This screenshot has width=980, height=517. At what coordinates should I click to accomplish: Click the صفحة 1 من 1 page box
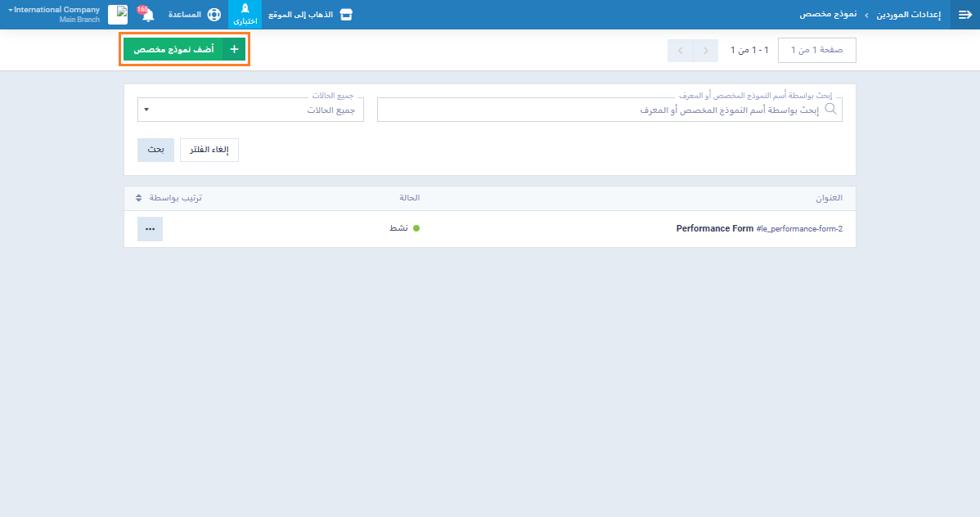click(x=816, y=51)
